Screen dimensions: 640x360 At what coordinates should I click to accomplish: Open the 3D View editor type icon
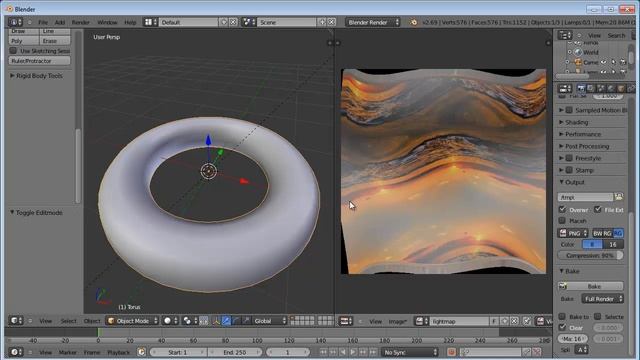(16, 321)
